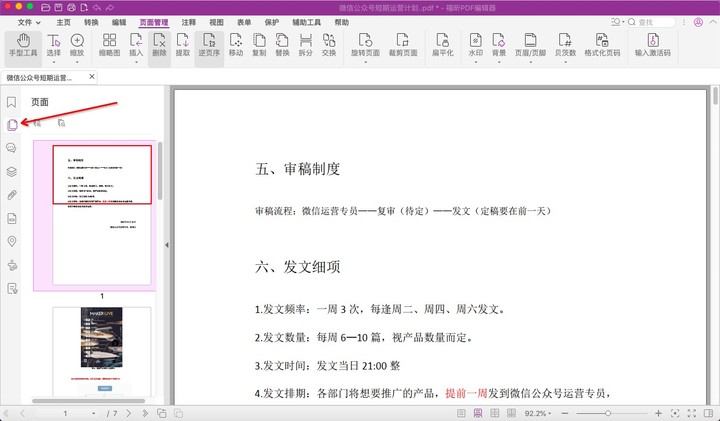Click Flatten (扁平化)

pyautogui.click(x=443, y=45)
